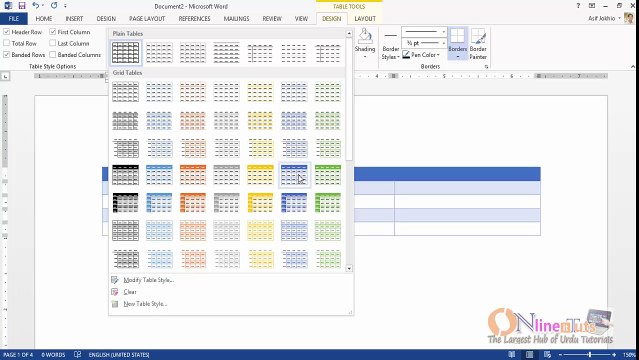Open the Shading paint bucket tool
The height and width of the screenshot is (360, 639).
point(365,37)
